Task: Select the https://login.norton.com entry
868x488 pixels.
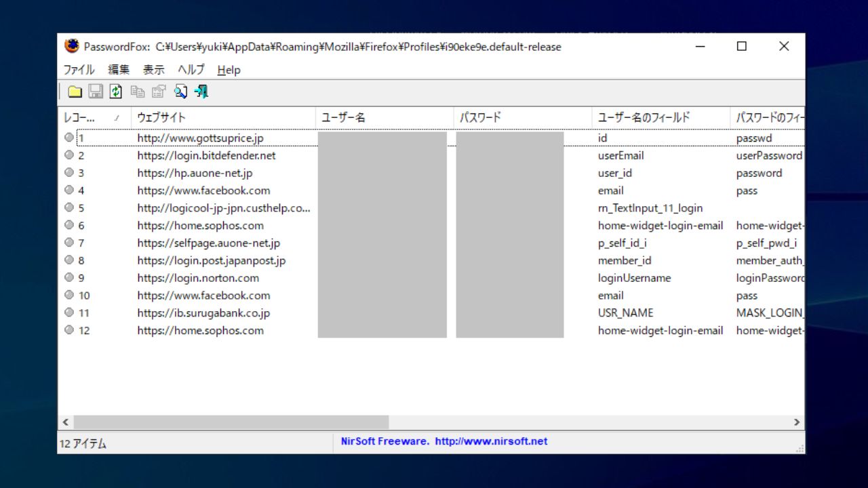Action: pyautogui.click(x=198, y=278)
